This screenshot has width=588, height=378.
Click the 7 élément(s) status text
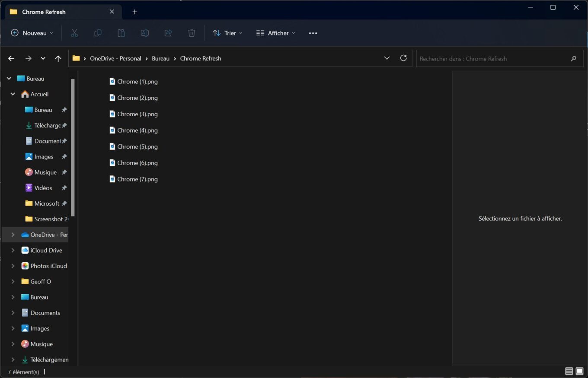(x=23, y=372)
